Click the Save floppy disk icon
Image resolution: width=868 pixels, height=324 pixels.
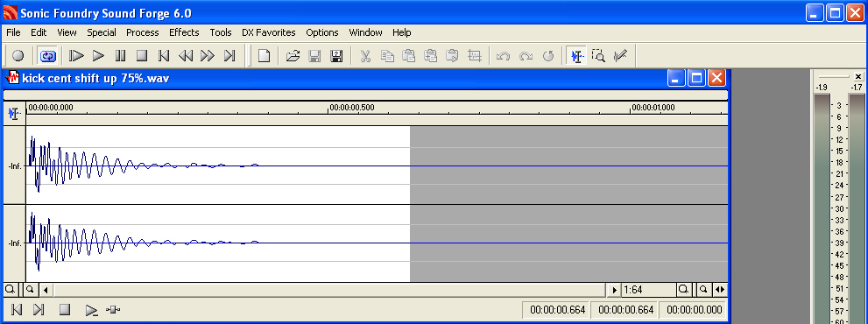point(314,55)
